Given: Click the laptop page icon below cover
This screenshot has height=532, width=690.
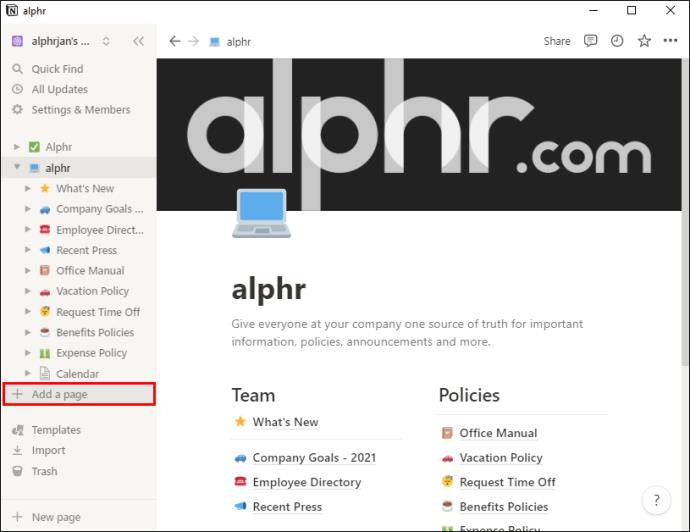Looking at the screenshot, I should 261,213.
